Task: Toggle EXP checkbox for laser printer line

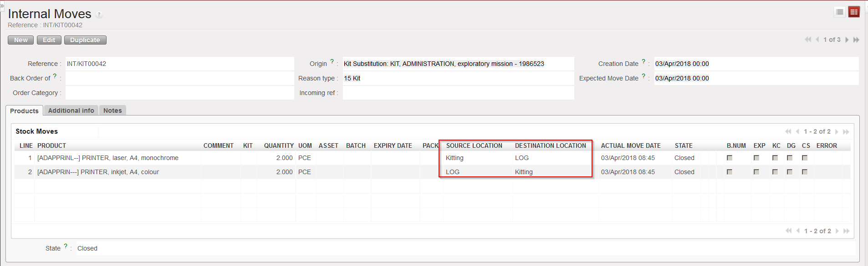Action: (x=756, y=158)
